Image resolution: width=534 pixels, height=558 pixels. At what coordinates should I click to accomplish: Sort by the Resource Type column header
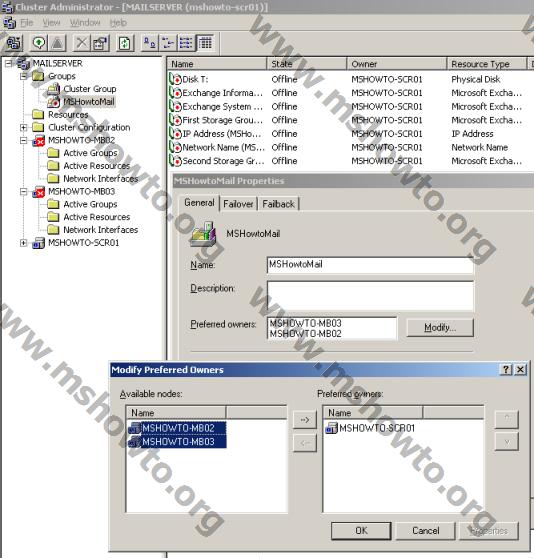486,64
